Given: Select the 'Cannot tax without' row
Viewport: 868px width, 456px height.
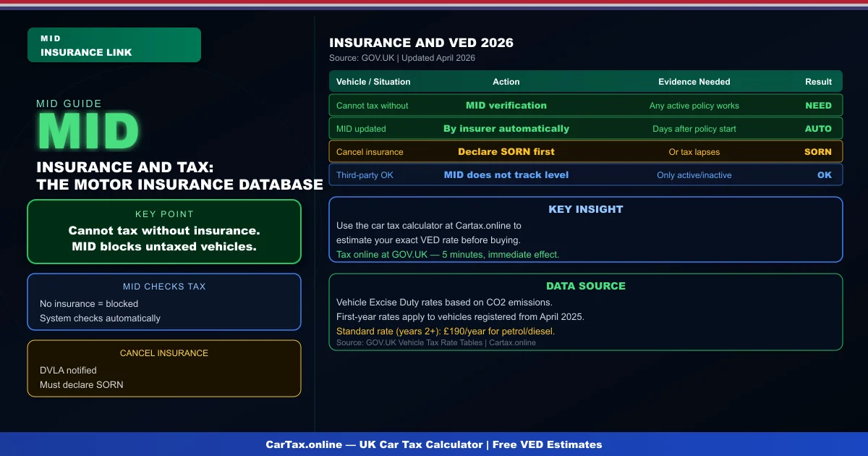Looking at the screenshot, I should 586,105.
